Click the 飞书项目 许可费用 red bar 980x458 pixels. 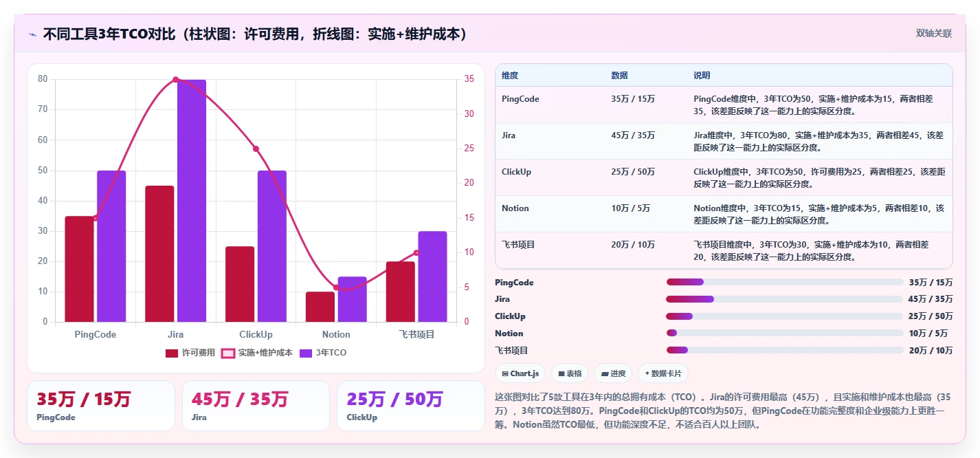point(401,292)
